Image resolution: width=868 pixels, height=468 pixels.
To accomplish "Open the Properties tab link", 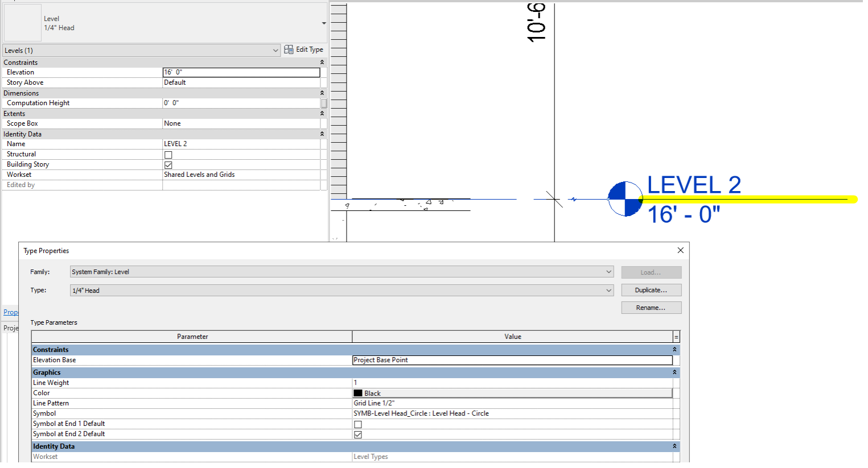I will [x=11, y=312].
